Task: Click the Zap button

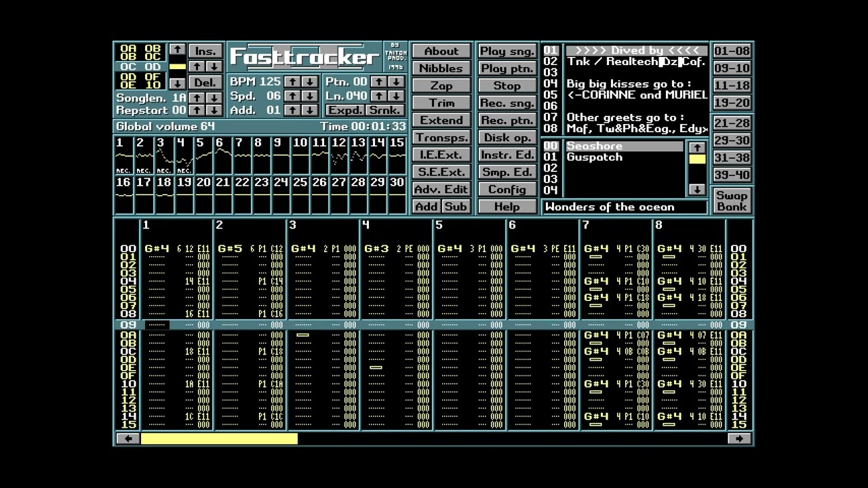Action: (x=441, y=86)
